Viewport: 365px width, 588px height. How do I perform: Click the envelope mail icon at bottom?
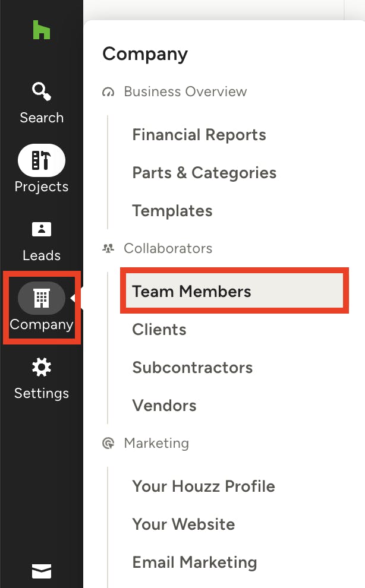41,571
